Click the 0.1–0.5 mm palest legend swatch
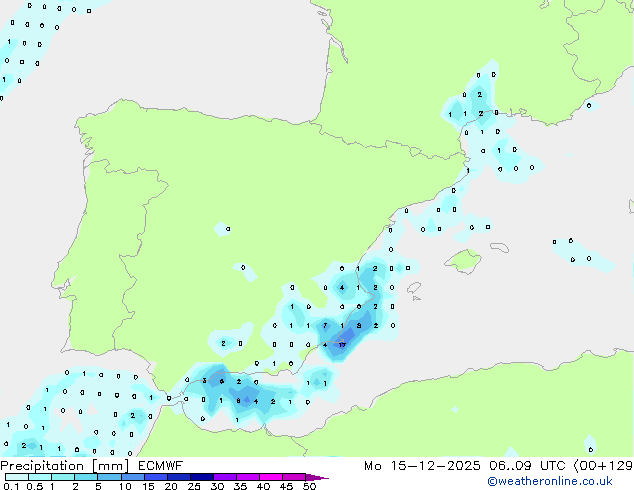This screenshot has width=634, height=490. [17, 477]
